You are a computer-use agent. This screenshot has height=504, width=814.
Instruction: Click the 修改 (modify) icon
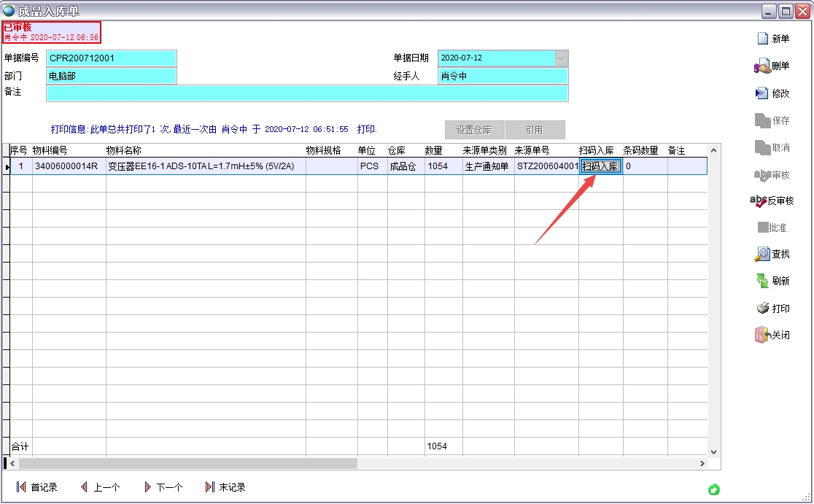click(x=762, y=93)
